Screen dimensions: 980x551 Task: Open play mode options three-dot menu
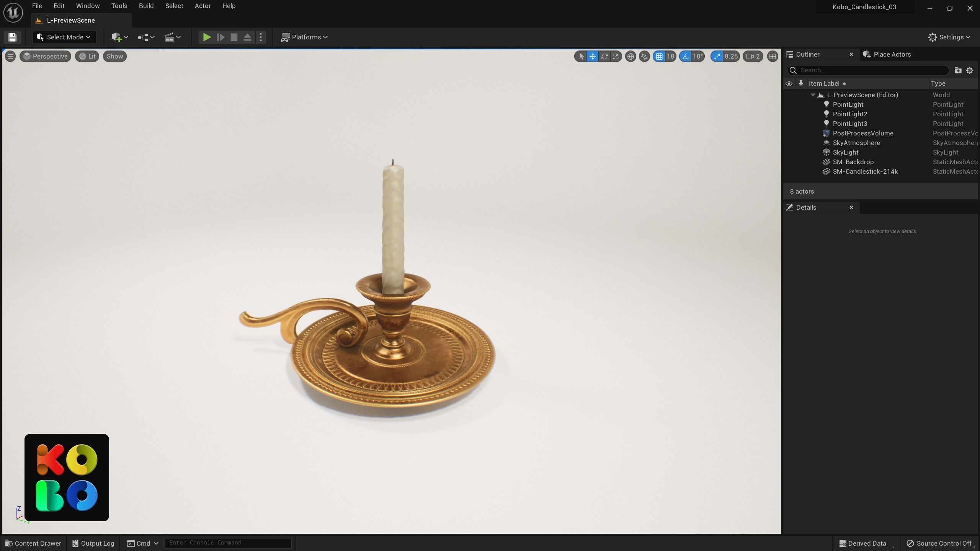(261, 37)
